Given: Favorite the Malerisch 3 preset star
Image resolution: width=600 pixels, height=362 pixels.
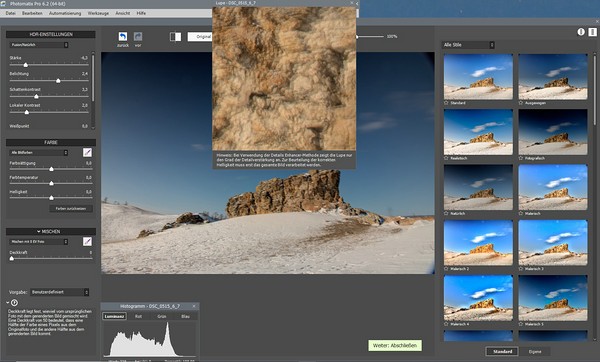Looking at the screenshot, I should pyautogui.click(x=521, y=269).
